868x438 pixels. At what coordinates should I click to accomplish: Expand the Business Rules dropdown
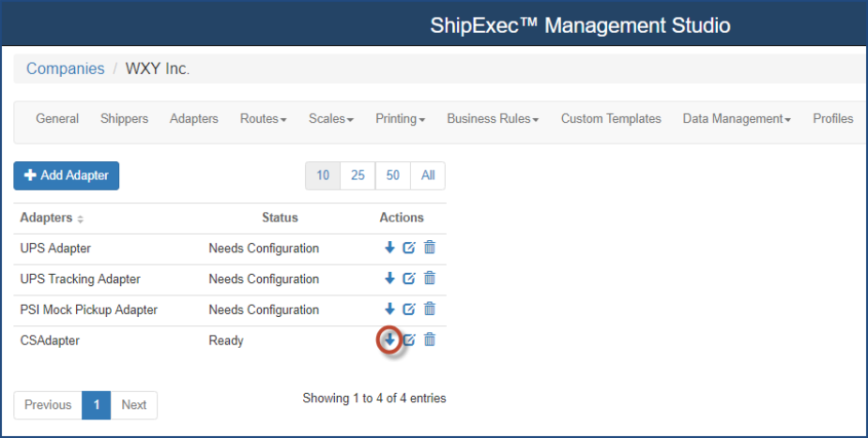coord(492,119)
